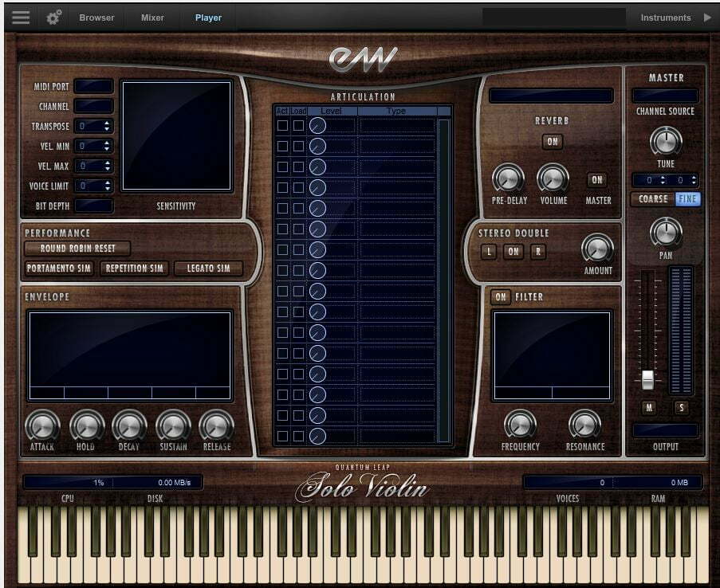The image size is (720, 588).
Task: Adjust the Decay envelope knob
Action: click(129, 426)
